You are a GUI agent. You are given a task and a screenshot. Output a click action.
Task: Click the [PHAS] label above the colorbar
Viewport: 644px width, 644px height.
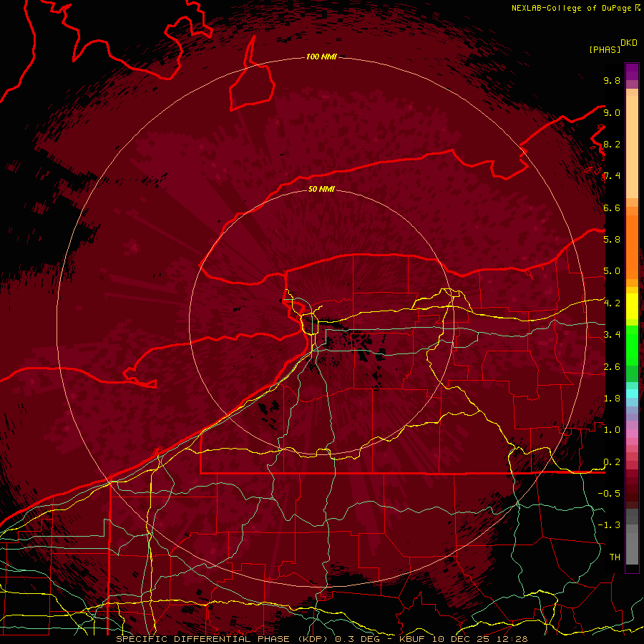tap(605, 49)
